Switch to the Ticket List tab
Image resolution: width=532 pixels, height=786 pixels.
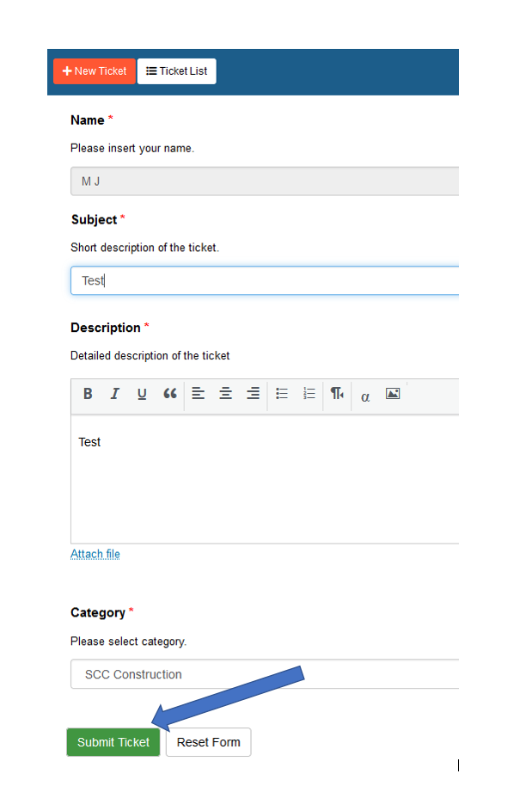177,71
